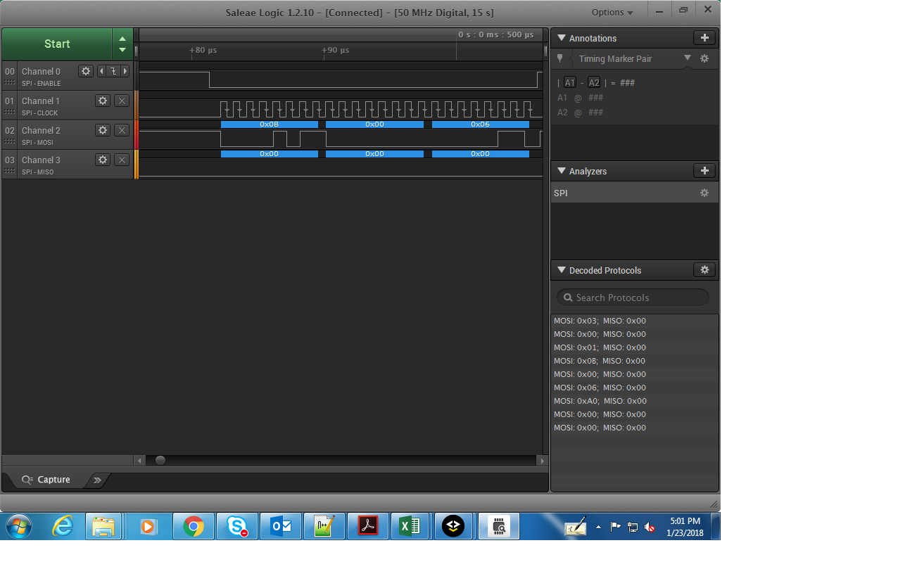
Task: Click horizontal scrollbar left arrow
Action: 139,461
